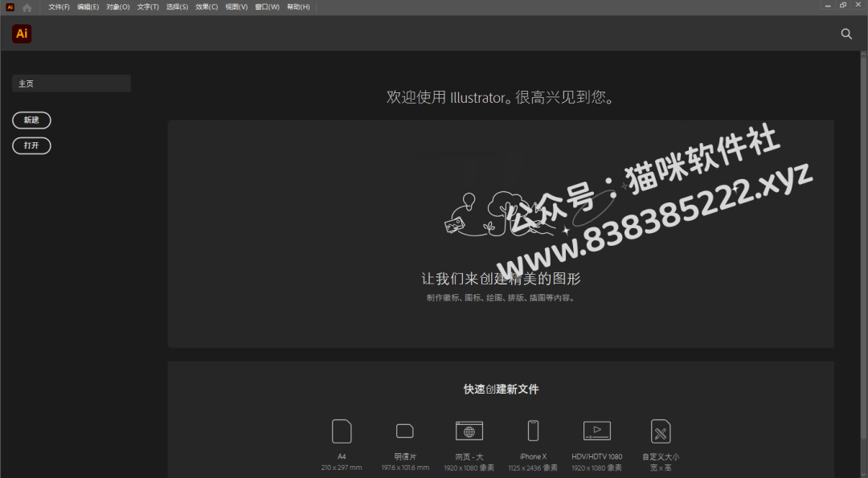Choose the 明信片 postcard preset icon
This screenshot has width=868, height=478.
tap(405, 431)
